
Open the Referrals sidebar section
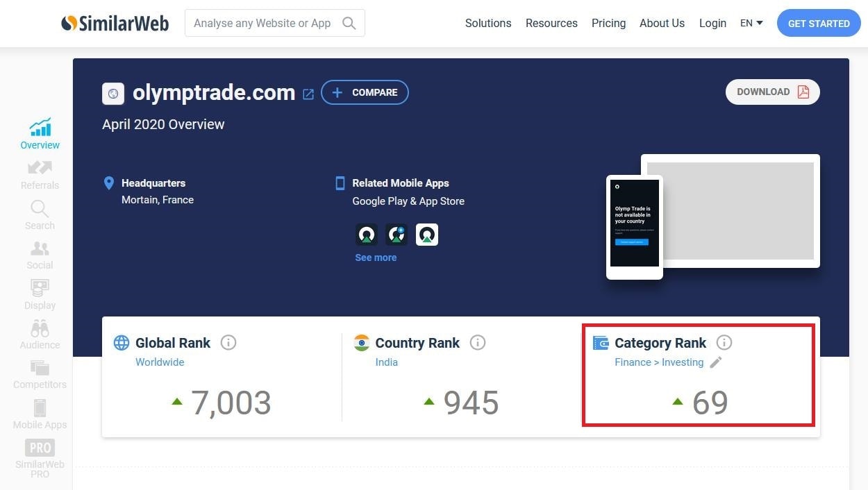(x=40, y=175)
